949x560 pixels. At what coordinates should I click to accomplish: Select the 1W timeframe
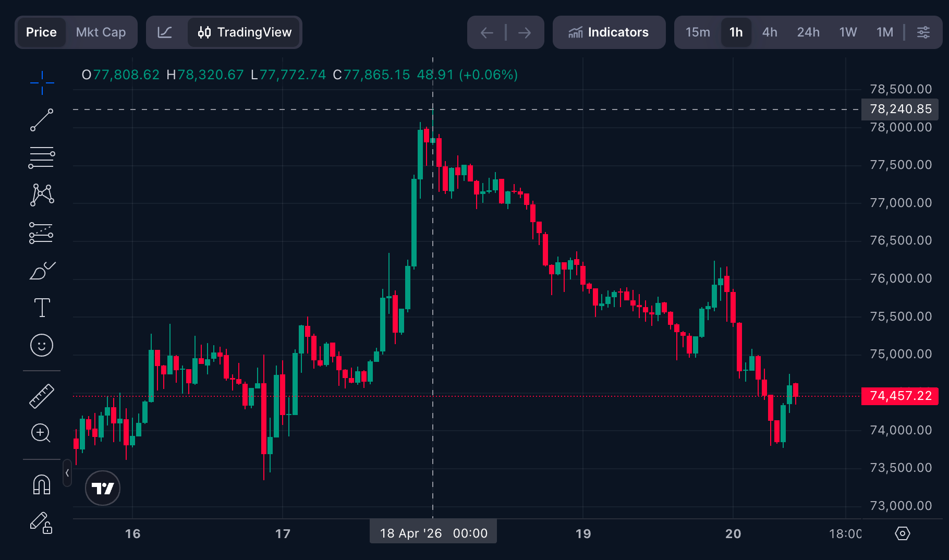coord(848,32)
